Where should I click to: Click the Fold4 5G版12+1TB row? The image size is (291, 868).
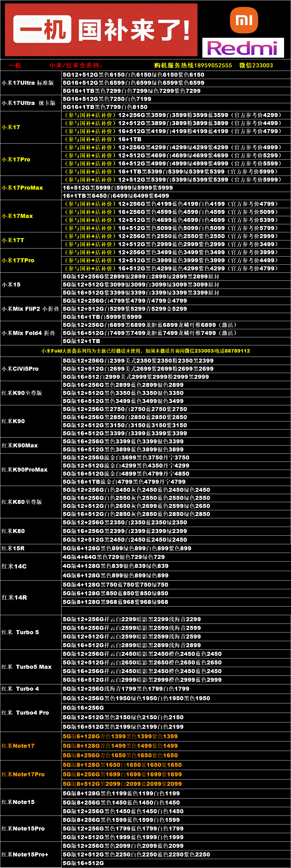[x=176, y=342]
